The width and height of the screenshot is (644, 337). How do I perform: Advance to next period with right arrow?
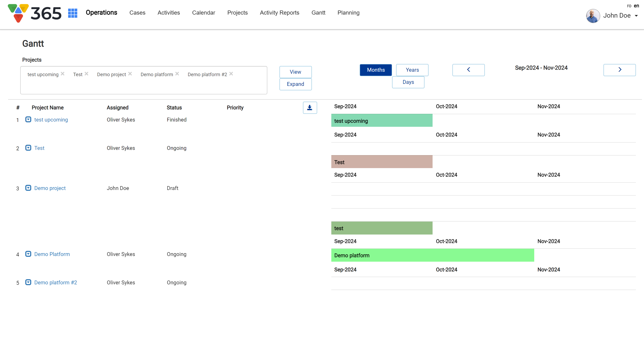coord(619,70)
